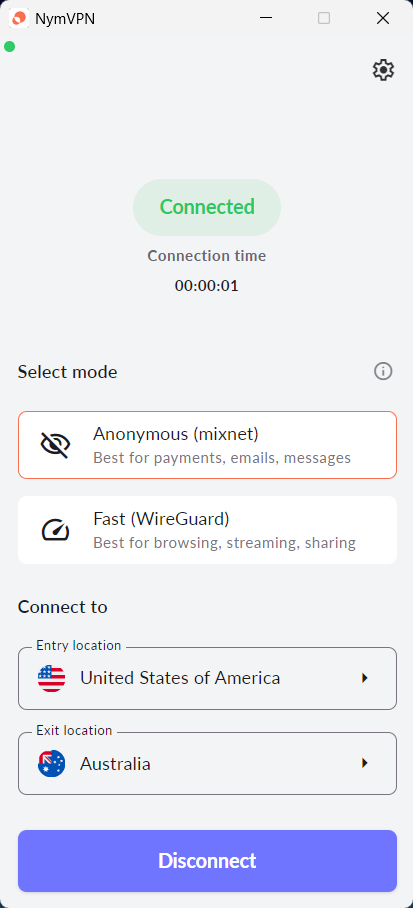Open the United States of America entry selector
413x908 pixels.
click(x=207, y=679)
